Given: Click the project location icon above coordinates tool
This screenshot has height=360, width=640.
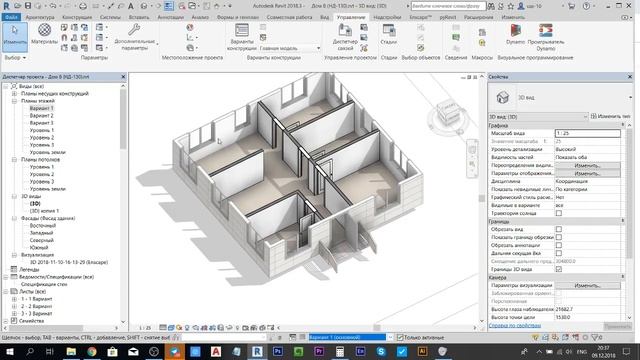Looking at the screenshot, I should 190,27.
